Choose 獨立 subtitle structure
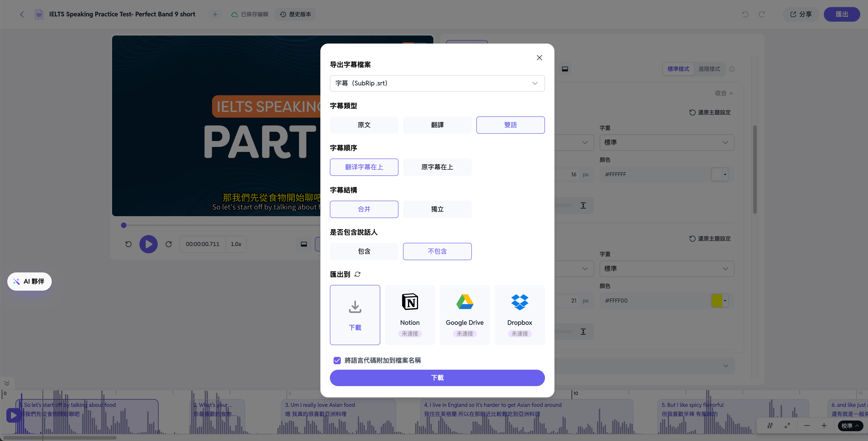 [x=437, y=209]
